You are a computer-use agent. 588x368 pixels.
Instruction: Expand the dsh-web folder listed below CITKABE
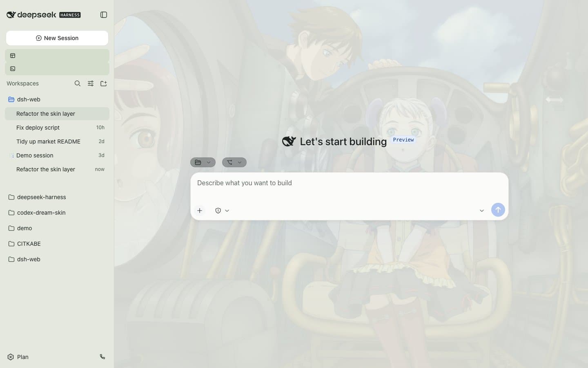(57, 259)
